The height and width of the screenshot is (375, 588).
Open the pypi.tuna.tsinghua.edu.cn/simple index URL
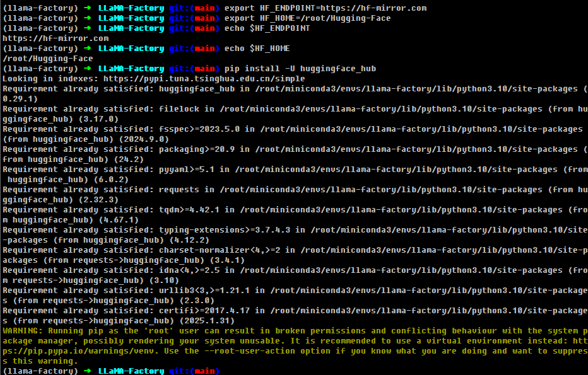point(204,79)
